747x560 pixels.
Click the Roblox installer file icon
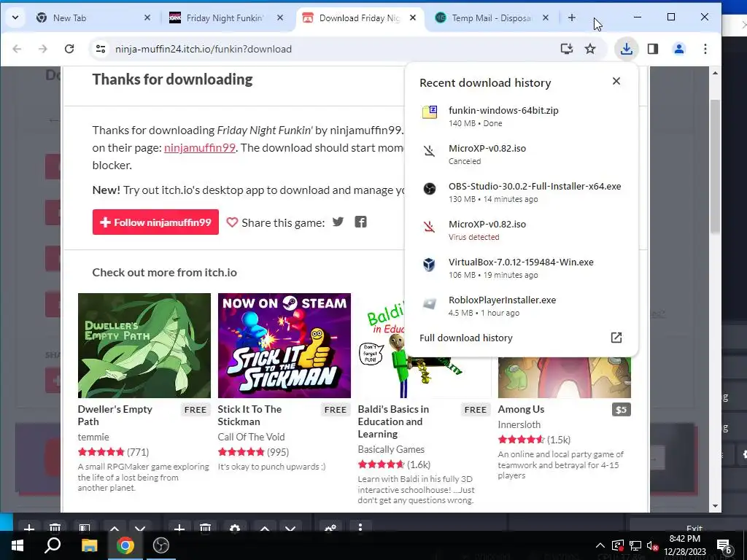[429, 303]
